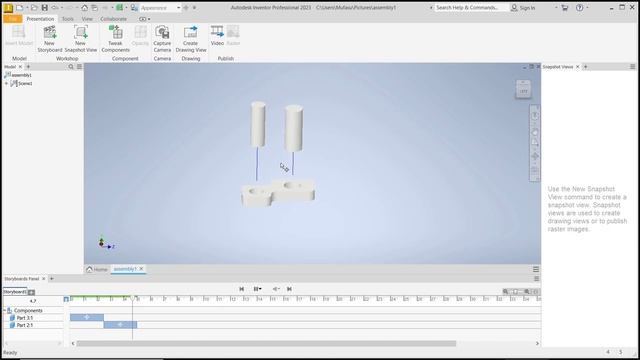This screenshot has width=640, height=360.
Task: Click the Capture Camera tool
Action: point(162,38)
